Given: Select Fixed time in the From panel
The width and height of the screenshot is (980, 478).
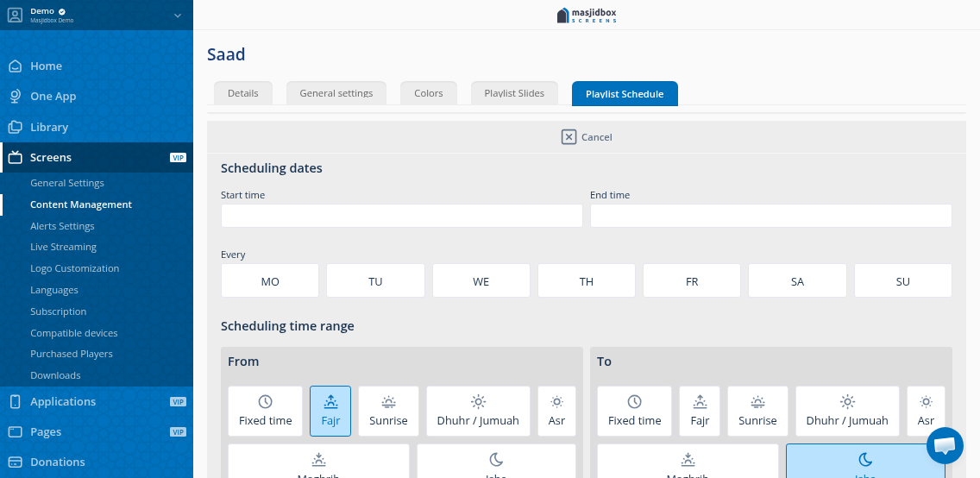Looking at the screenshot, I should tap(266, 412).
